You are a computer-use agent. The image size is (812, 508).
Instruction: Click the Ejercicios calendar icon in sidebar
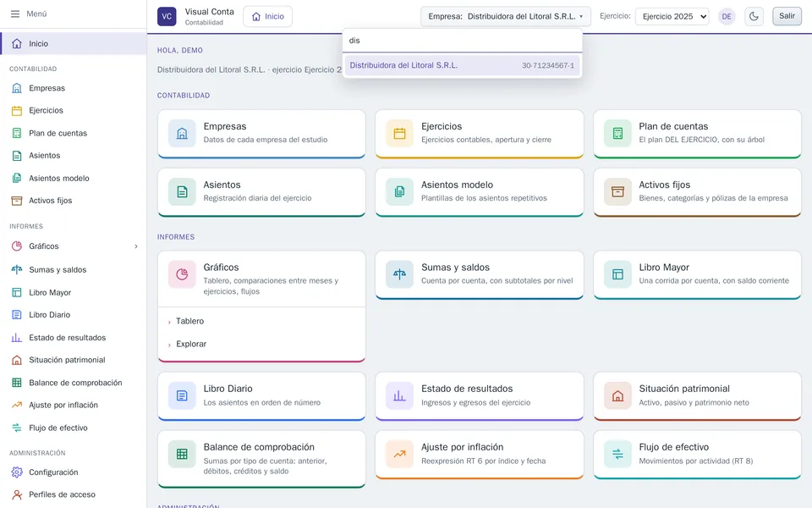click(x=17, y=110)
